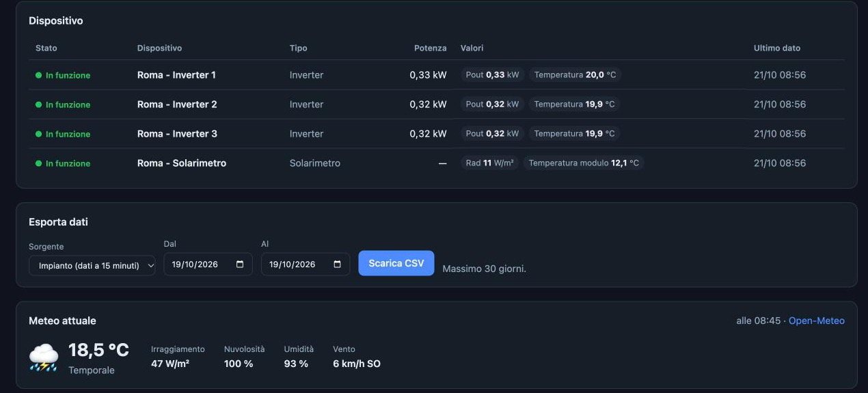Click the Vento 6 km/h SO value
Viewport: 868px width, 393px height.
click(x=357, y=364)
